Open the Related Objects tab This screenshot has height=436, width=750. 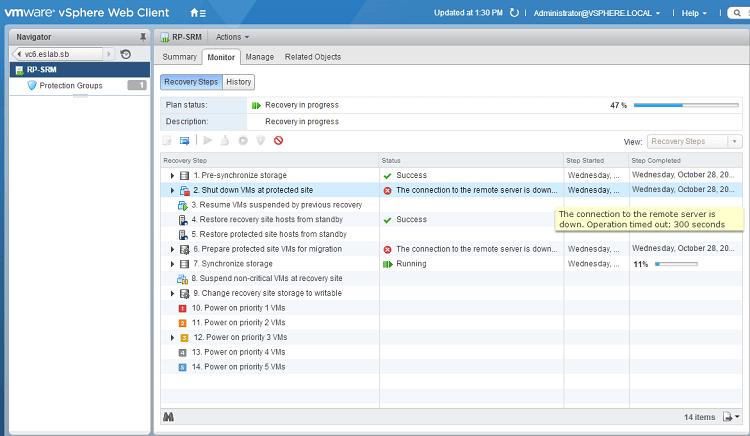[x=312, y=57]
